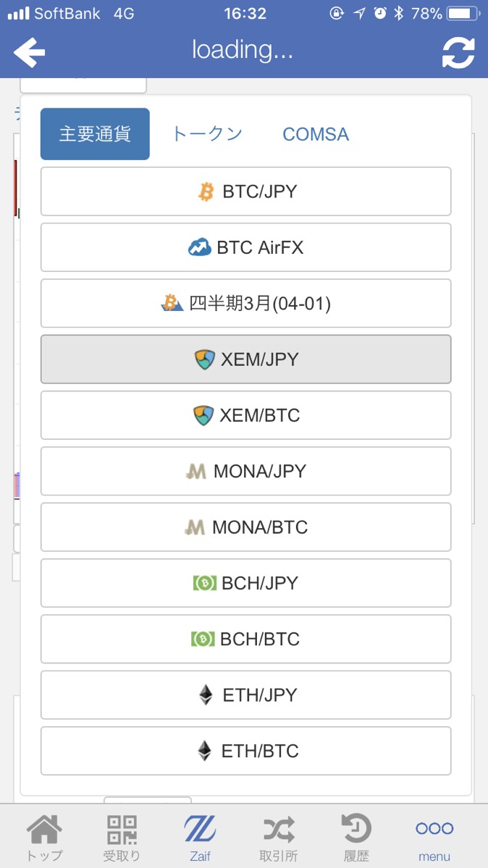Choose the 四半期3月(04-01) futures option
Screen dimensions: 488x868
pos(245,303)
